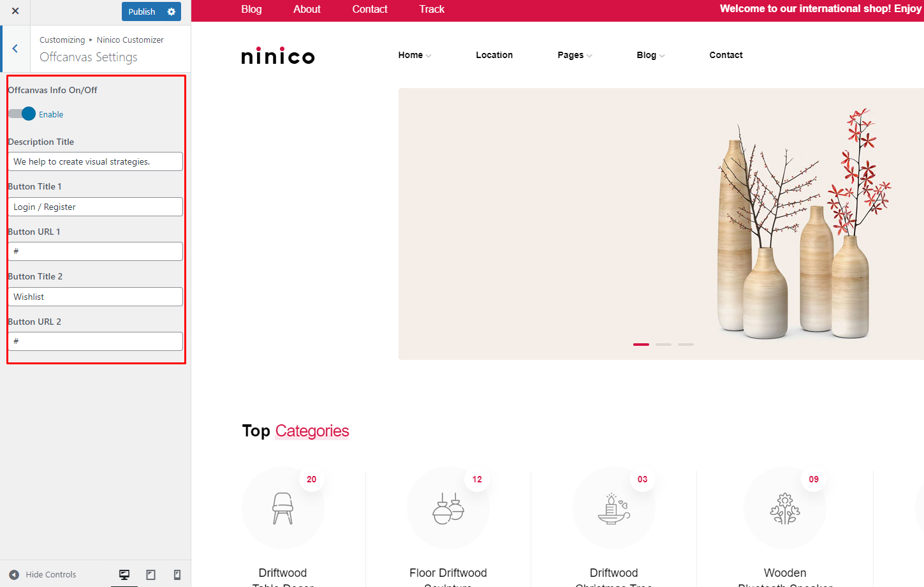
Task: Expand the Pages menu dropdown
Action: coord(575,55)
